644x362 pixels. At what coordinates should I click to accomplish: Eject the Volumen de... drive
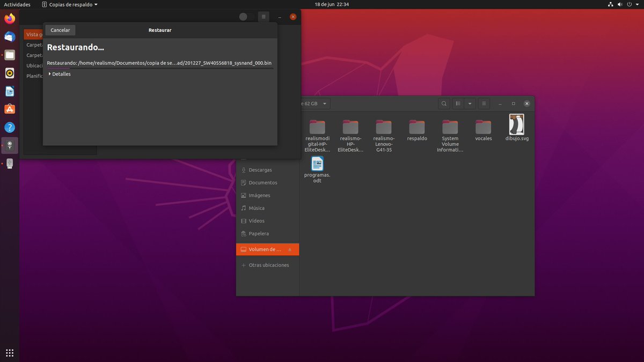290,249
